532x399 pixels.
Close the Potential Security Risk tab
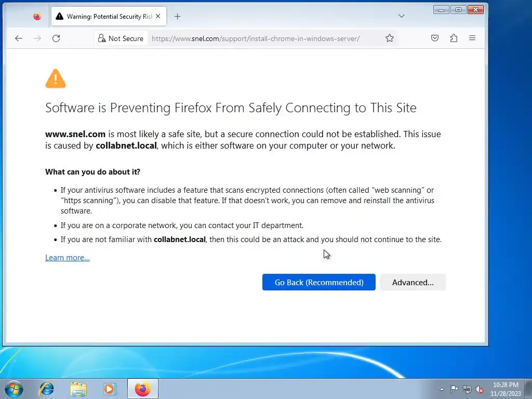coord(158,16)
